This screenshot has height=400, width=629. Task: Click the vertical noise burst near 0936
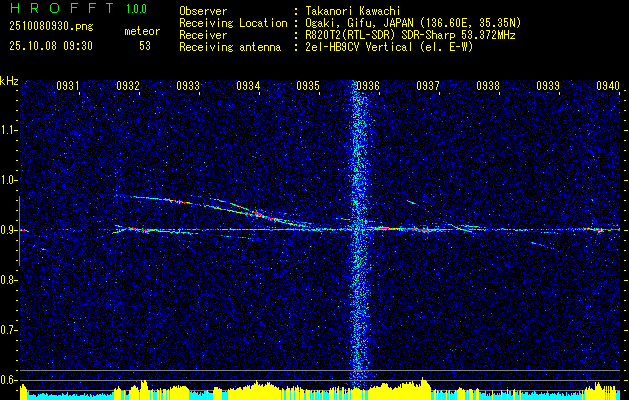359,235
